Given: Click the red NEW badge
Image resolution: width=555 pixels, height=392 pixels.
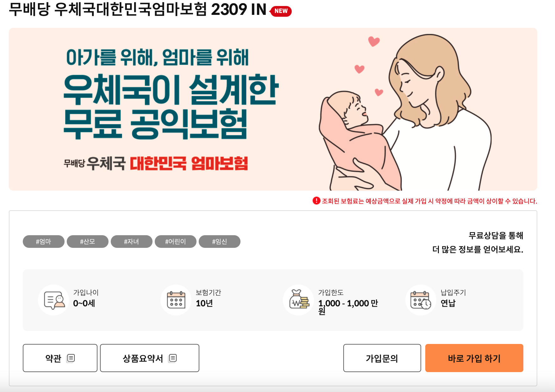Looking at the screenshot, I should [x=280, y=11].
